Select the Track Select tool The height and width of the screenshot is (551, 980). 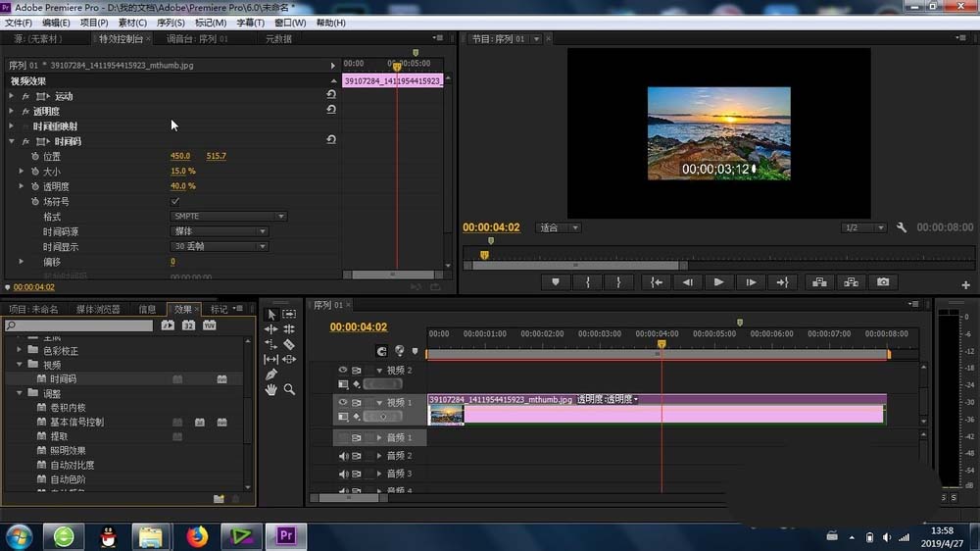point(289,314)
